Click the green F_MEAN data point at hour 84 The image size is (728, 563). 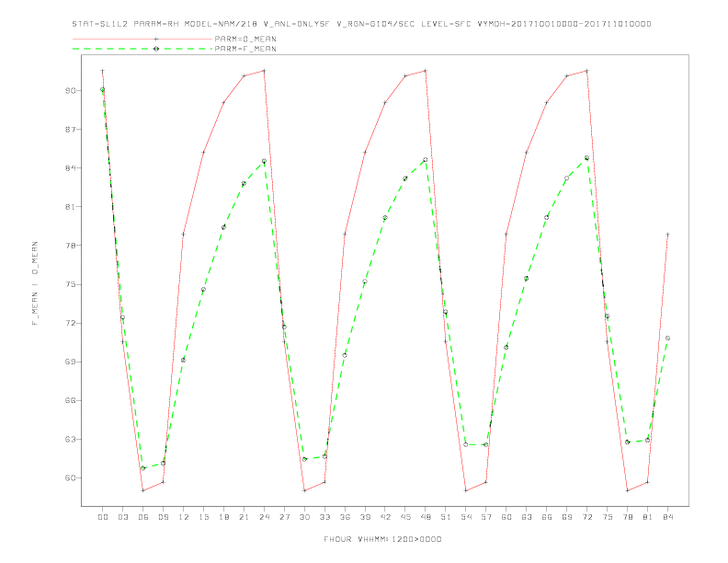[667, 339]
